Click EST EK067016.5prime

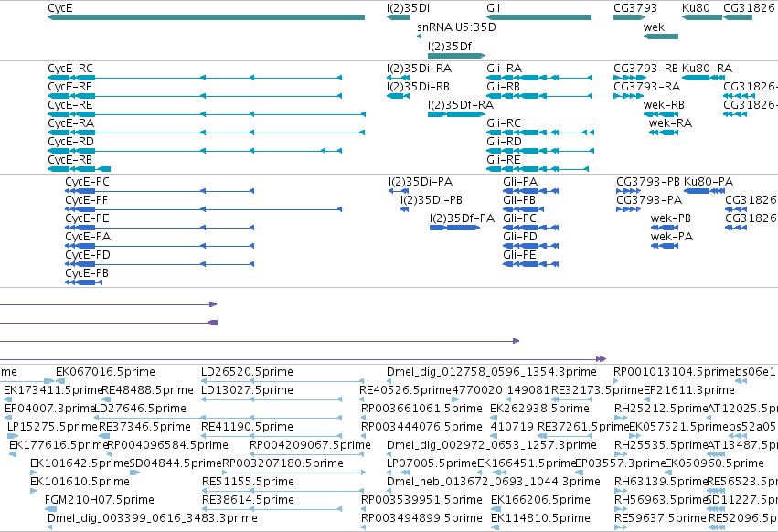point(60,381)
